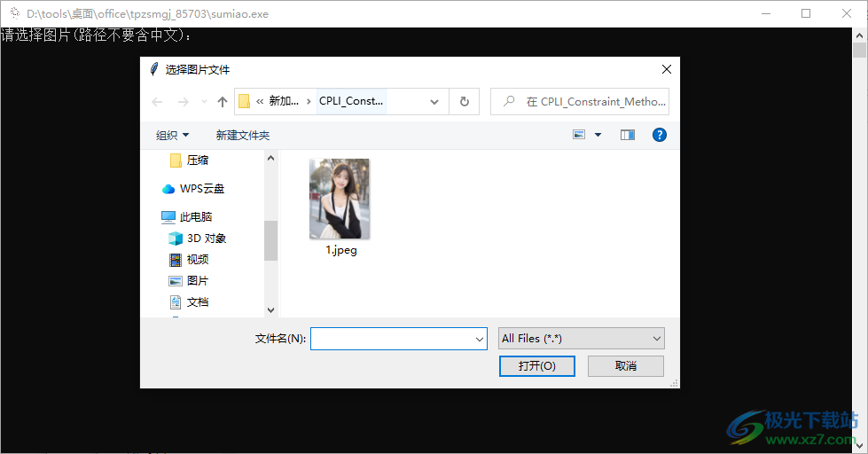Expand the file name history dropdown
The height and width of the screenshot is (454, 868).
click(x=480, y=339)
